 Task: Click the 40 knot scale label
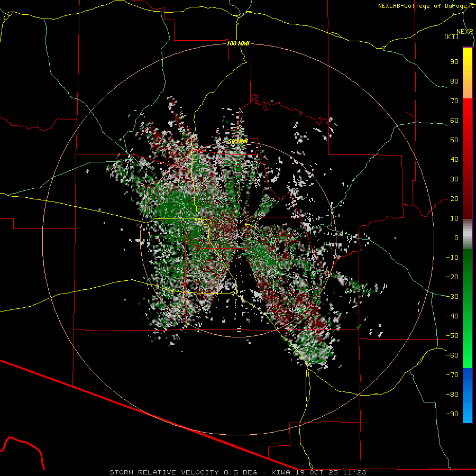coord(454,159)
